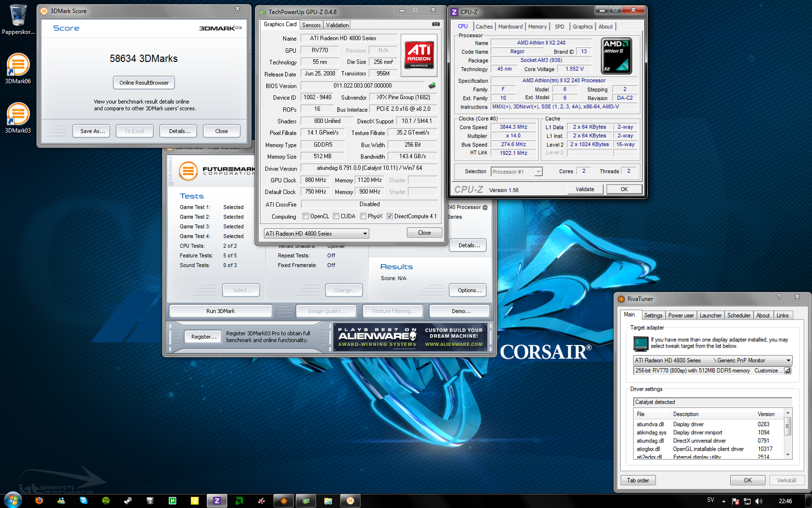Switch to CPU-Z via its taskbar icon
Viewport: 812px width, 508px height.
point(217,500)
